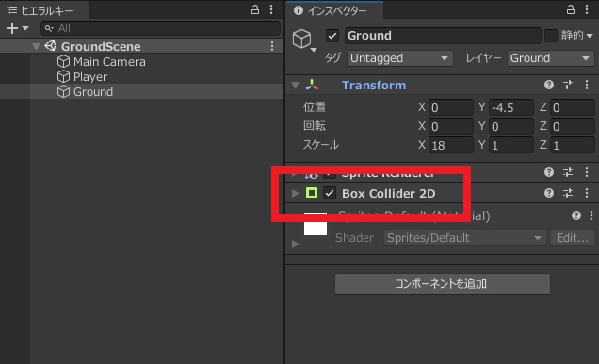Disable the Box Collider 2D component checkbox

tap(330, 193)
